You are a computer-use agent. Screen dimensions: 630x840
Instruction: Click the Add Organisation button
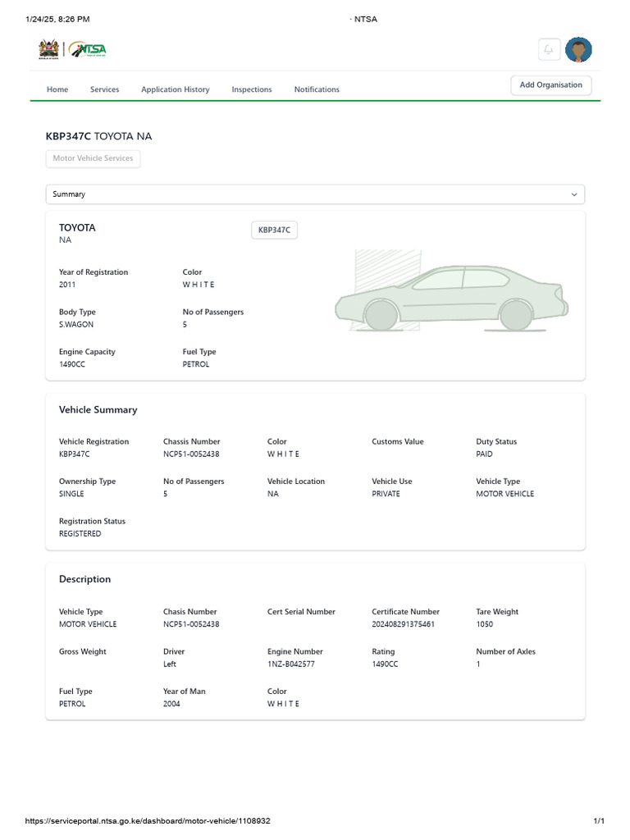(550, 85)
